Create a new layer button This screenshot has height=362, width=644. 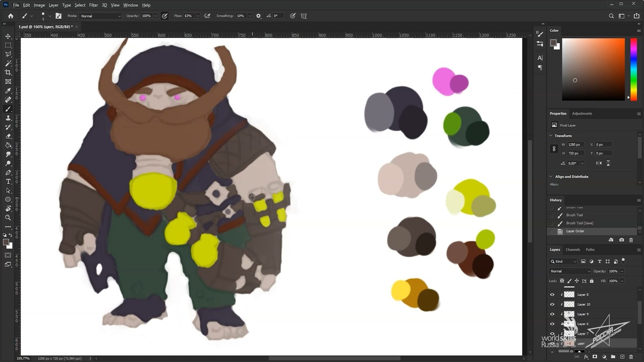(x=622, y=357)
